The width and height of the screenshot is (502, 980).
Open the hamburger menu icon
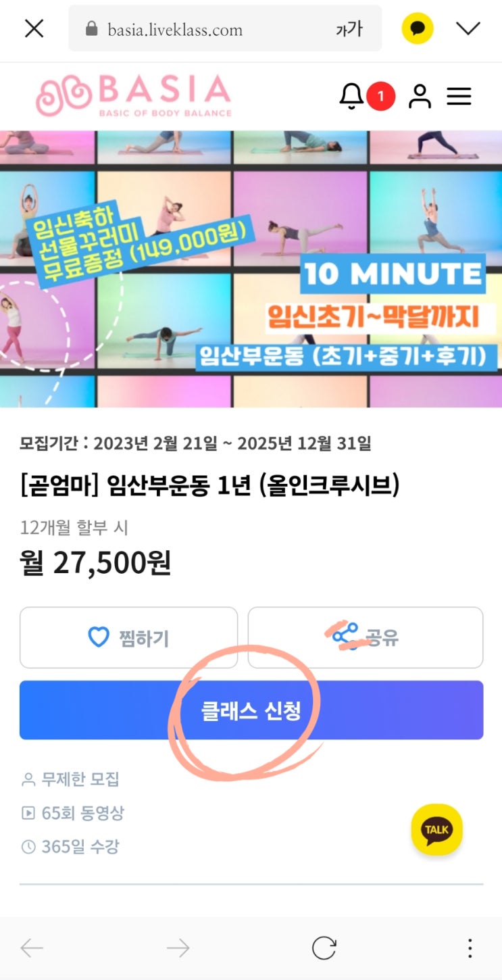tap(459, 97)
